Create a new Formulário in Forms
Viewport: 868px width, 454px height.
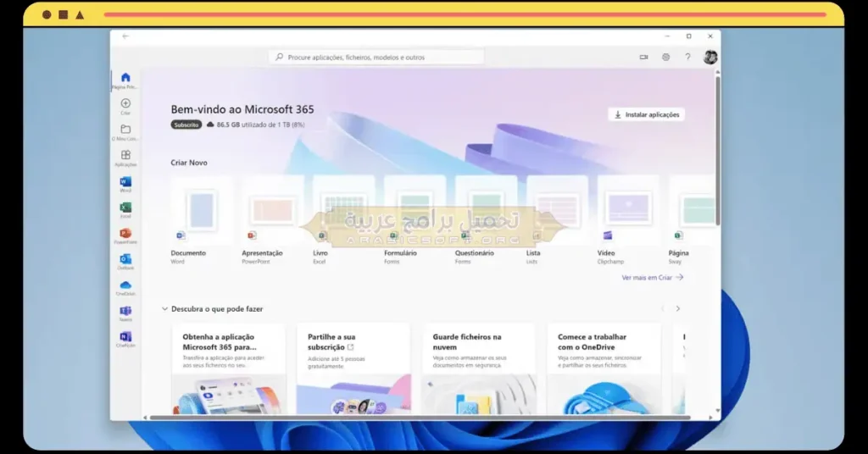coord(415,220)
